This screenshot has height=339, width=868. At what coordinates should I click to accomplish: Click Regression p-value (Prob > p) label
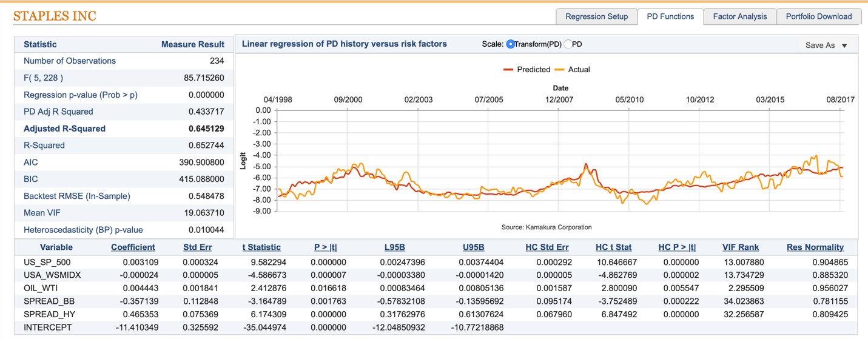80,95
